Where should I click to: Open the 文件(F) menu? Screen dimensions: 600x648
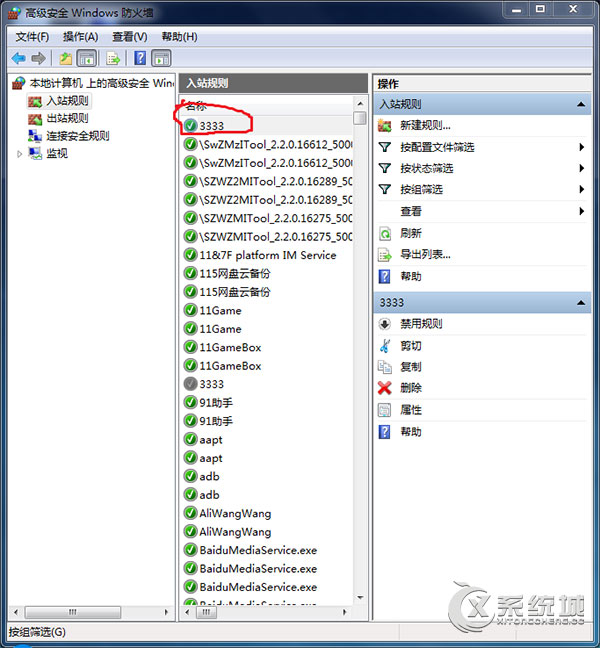pos(32,37)
